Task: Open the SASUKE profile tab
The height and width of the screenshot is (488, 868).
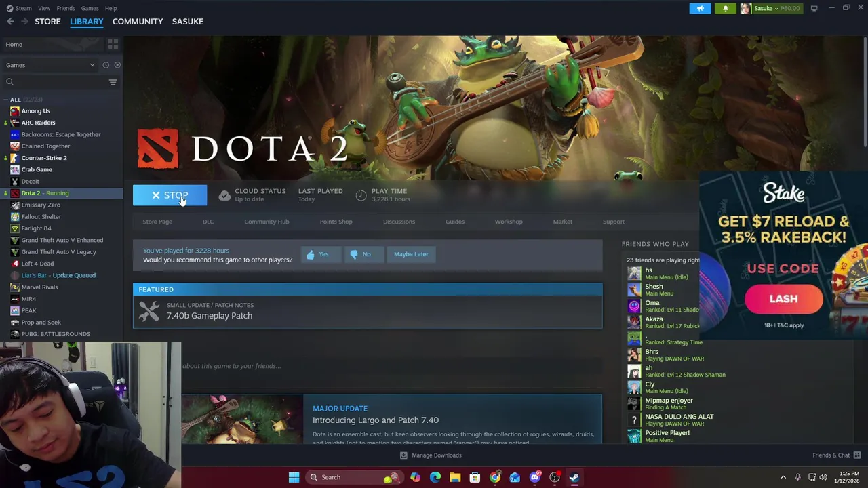Action: [187, 22]
